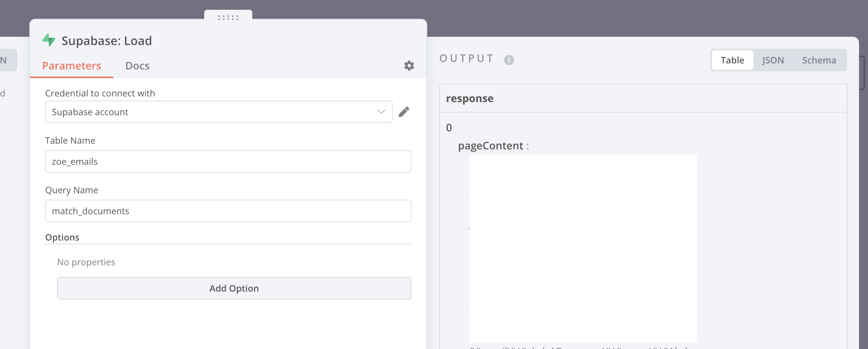Switch to the Parameters tab
Viewport: 868px width, 349px height.
click(x=71, y=66)
